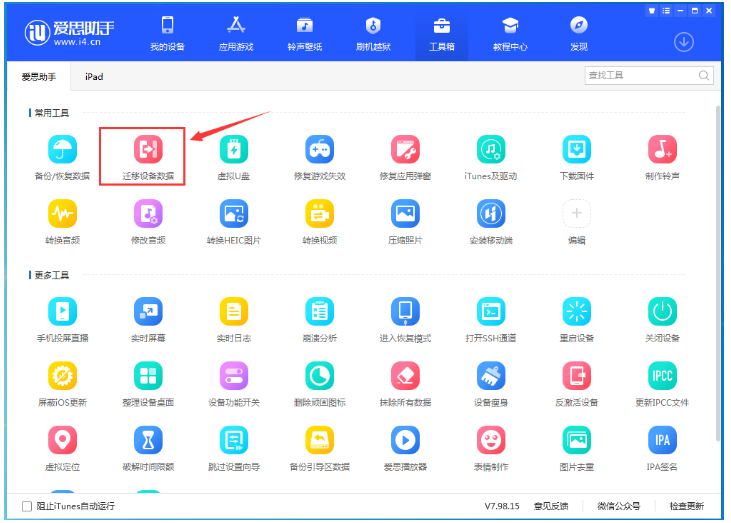This screenshot has height=523, width=731.
Task: Open the 崩溃分析 crash analysis tool
Action: 320,320
